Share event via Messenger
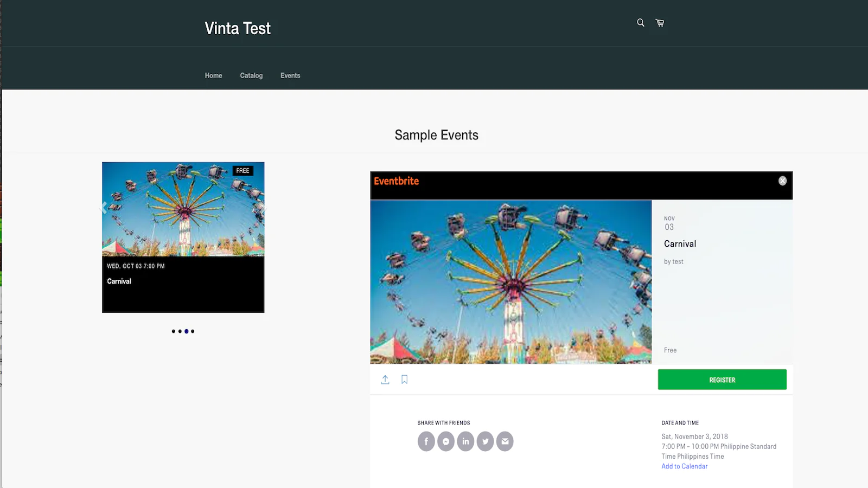The width and height of the screenshot is (868, 488). (x=446, y=441)
